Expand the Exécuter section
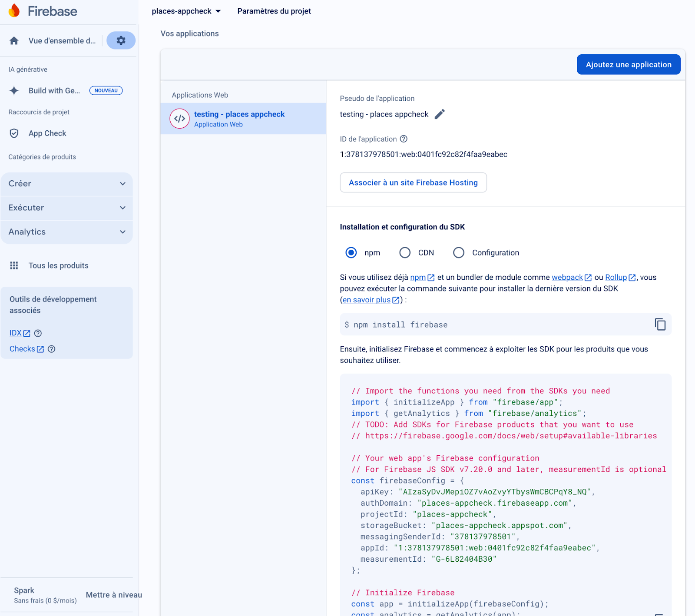 [x=66, y=208]
